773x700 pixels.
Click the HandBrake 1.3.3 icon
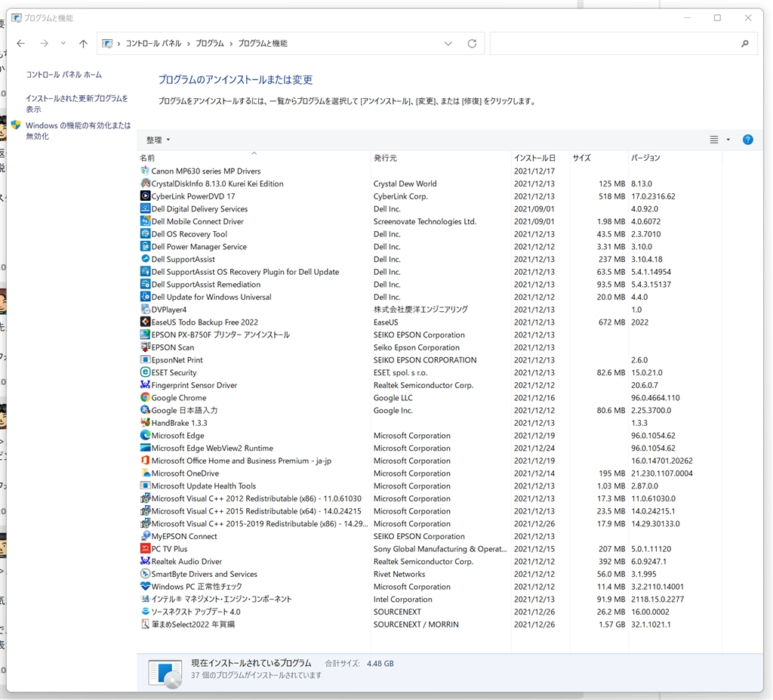point(145,423)
